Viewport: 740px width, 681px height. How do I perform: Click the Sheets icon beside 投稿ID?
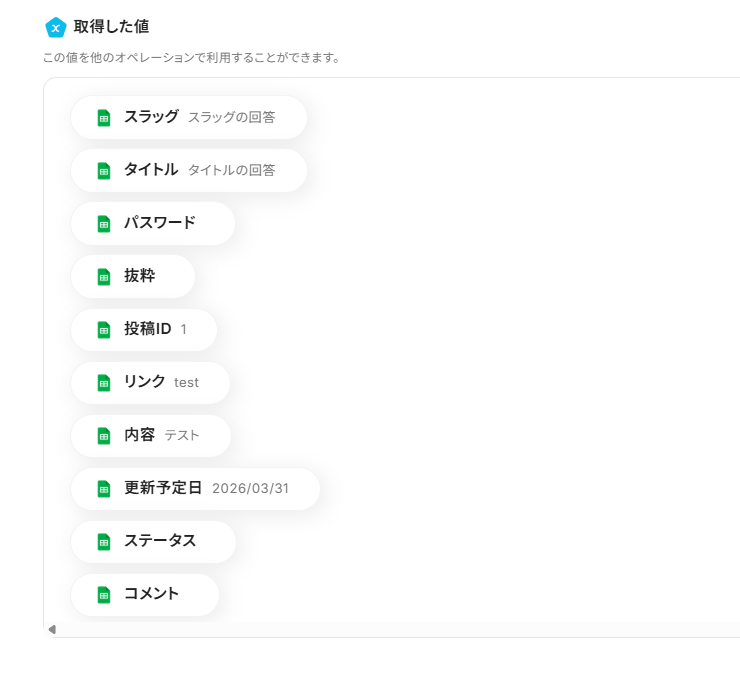(x=103, y=330)
